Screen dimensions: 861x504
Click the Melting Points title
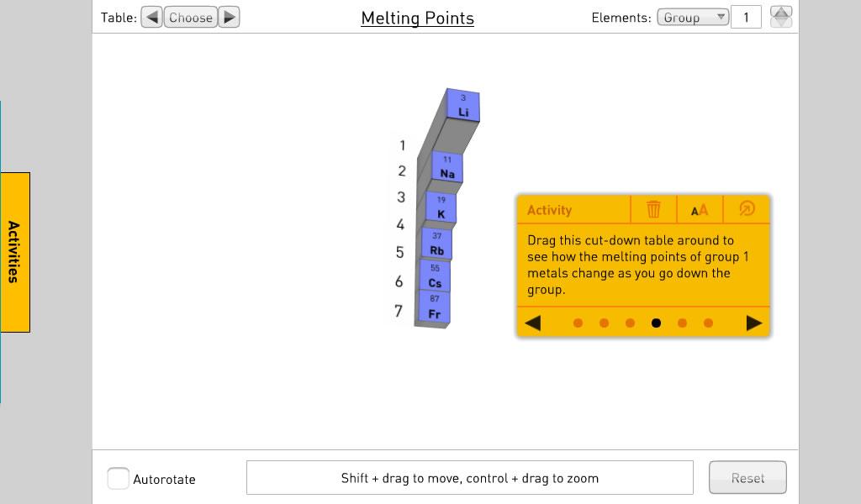pyautogui.click(x=417, y=18)
